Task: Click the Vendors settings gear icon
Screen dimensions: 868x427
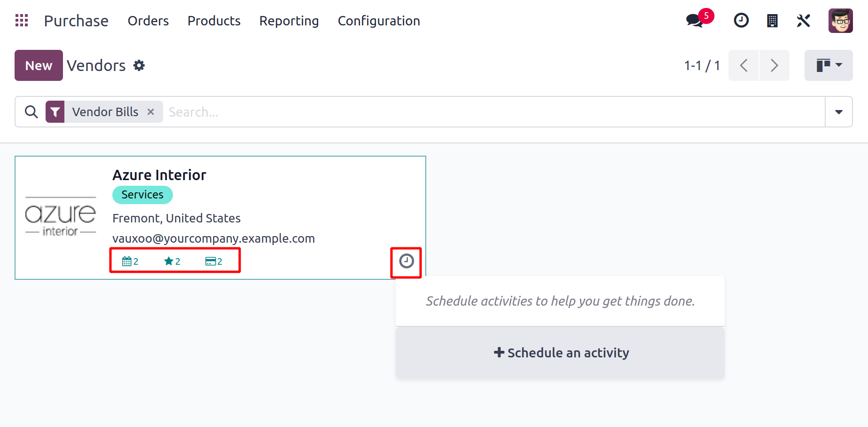Action: coord(139,65)
